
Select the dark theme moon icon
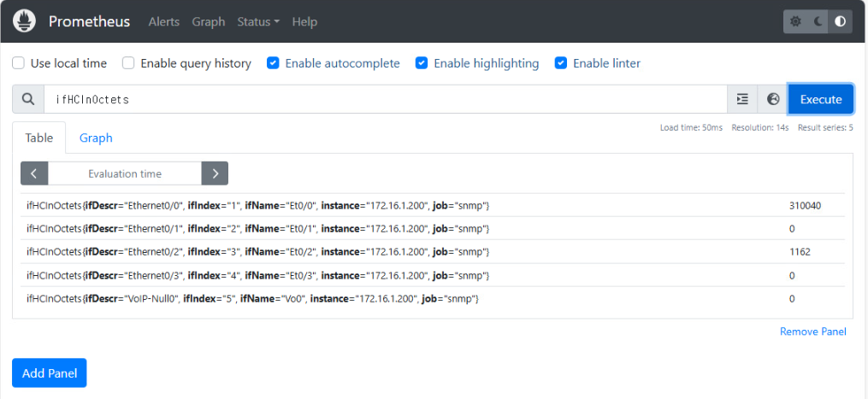click(x=818, y=21)
